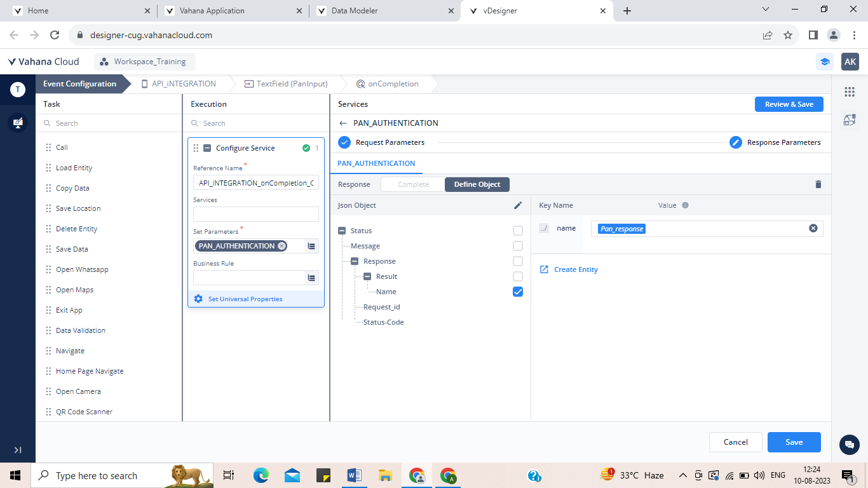Toggle the Result checkbox
The image size is (868, 488).
pos(518,276)
